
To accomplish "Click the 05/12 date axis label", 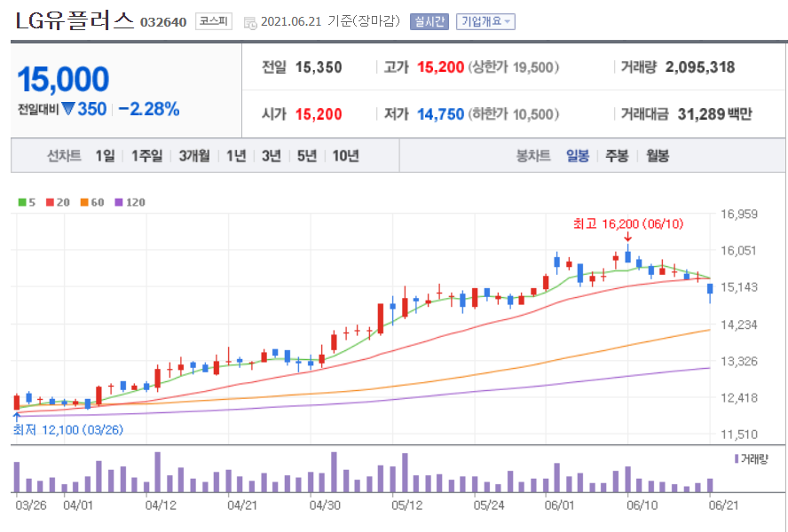I will 407,505.
